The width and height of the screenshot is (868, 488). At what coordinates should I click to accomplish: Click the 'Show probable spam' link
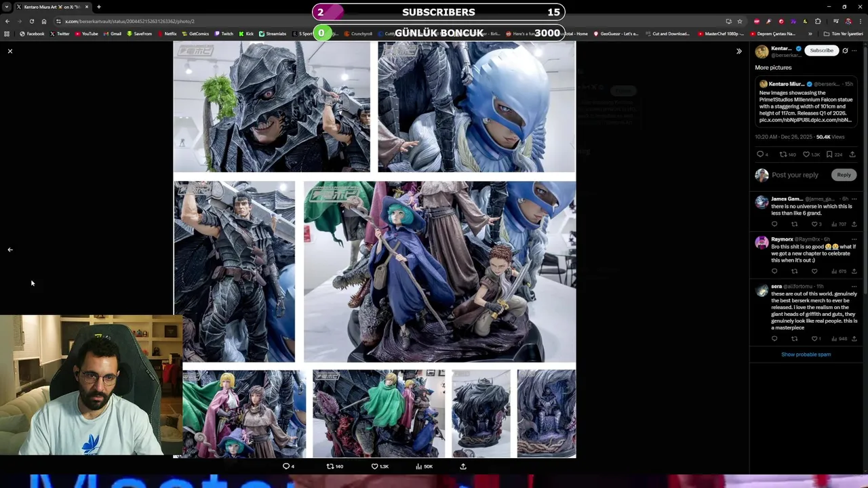coord(806,354)
